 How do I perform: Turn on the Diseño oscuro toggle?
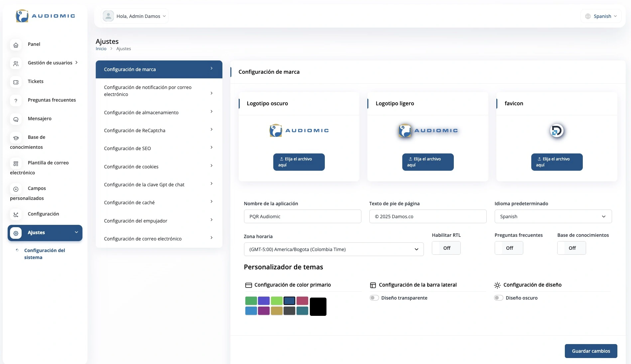498,298
